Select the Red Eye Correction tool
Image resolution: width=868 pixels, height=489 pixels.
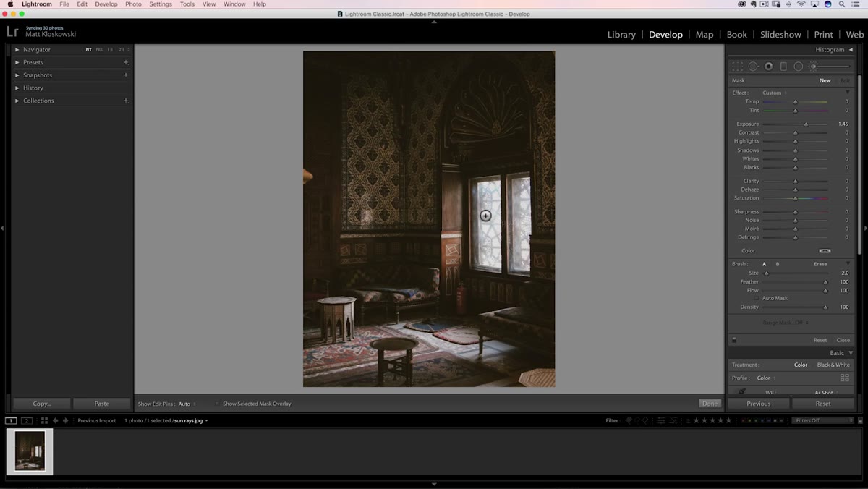pos(769,66)
